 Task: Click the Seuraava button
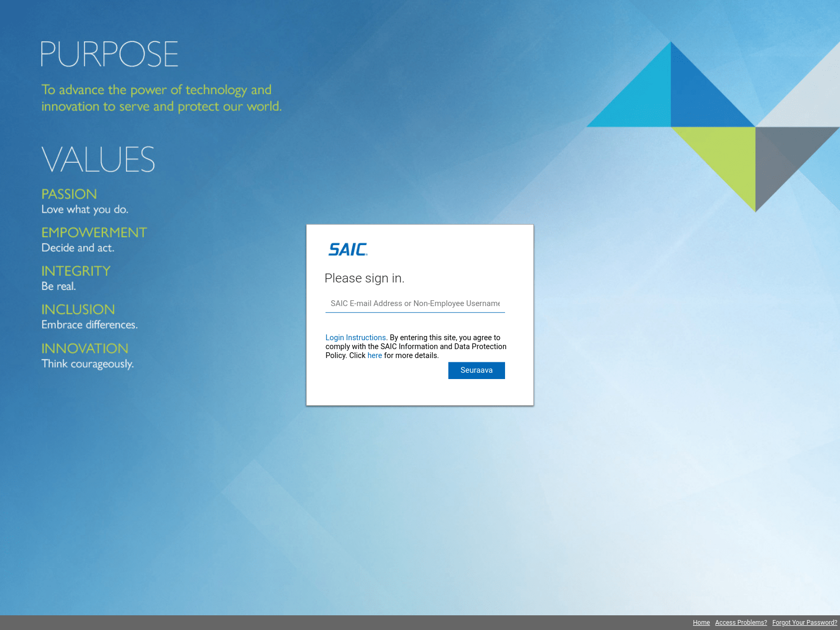point(477,370)
